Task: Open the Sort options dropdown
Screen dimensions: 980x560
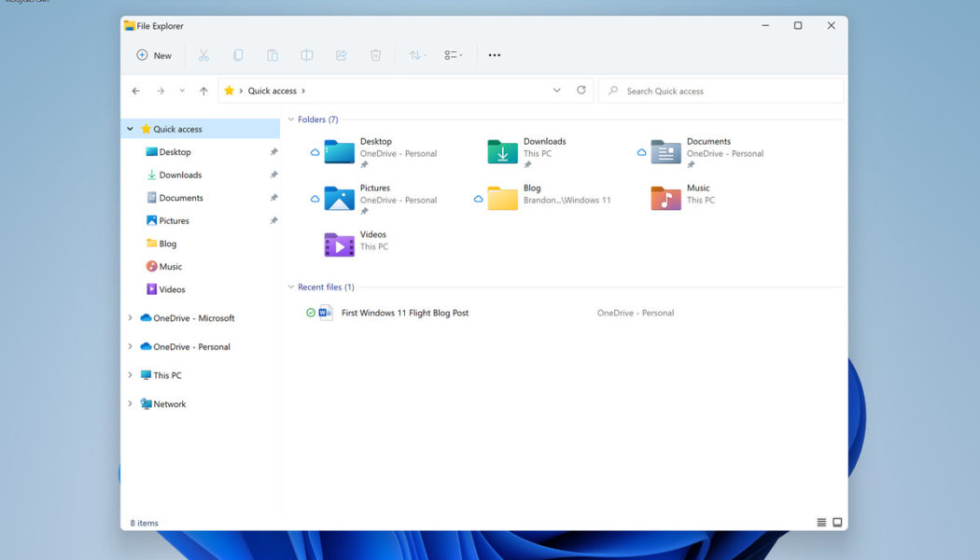Action: pos(417,55)
